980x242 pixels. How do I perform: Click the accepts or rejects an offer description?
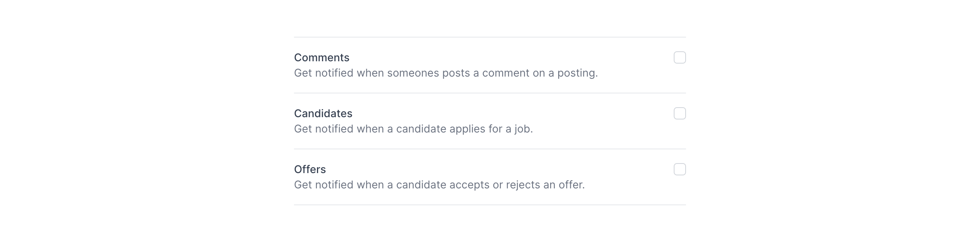[439, 185]
